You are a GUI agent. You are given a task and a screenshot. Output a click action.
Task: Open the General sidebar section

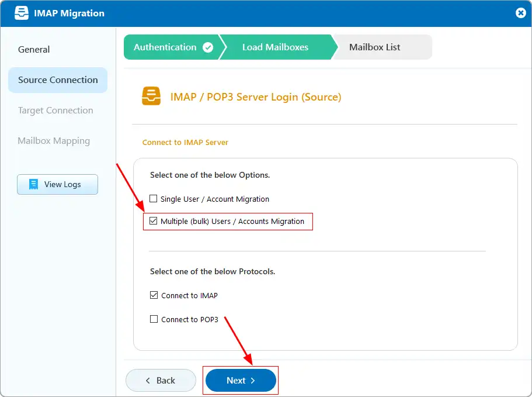(34, 50)
